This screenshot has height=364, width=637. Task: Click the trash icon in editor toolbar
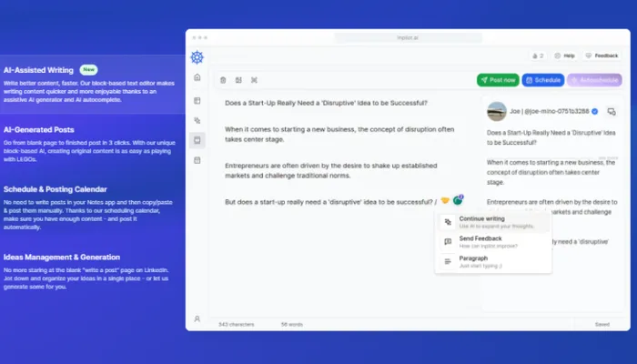[223, 80]
